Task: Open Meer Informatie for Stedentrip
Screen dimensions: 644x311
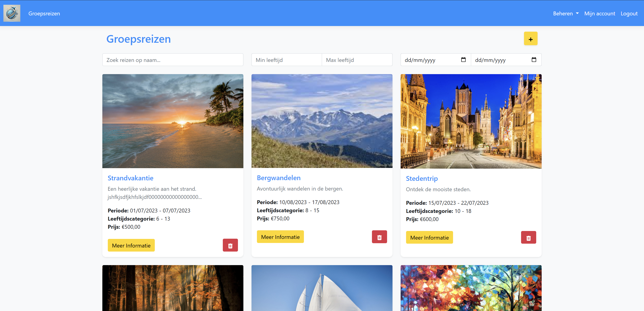Action: [430, 238]
